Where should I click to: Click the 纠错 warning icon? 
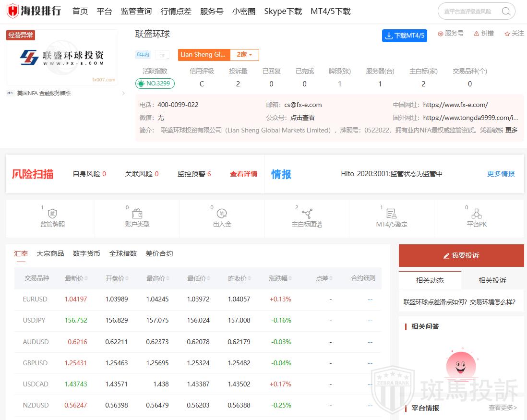[477, 34]
